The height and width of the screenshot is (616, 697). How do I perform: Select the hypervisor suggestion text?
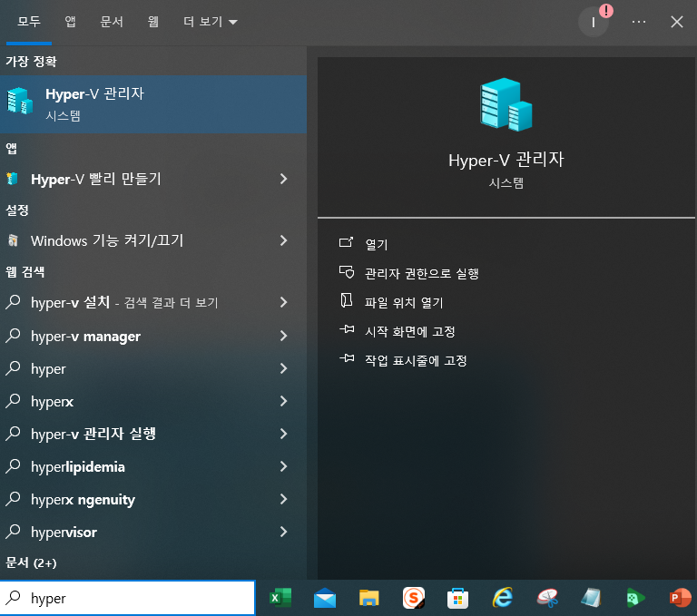point(64,533)
